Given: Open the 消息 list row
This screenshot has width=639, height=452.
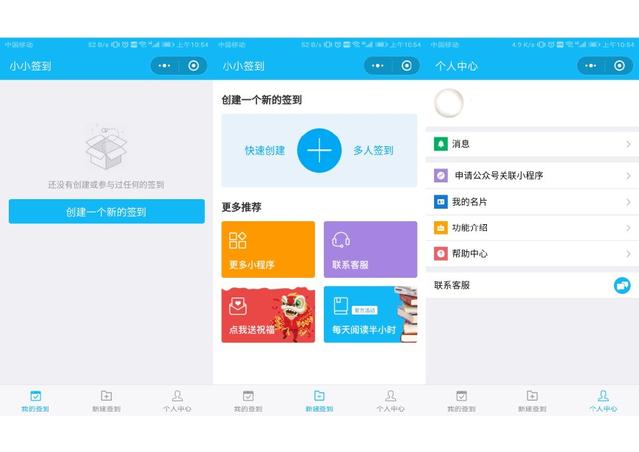Looking at the screenshot, I should [x=532, y=144].
